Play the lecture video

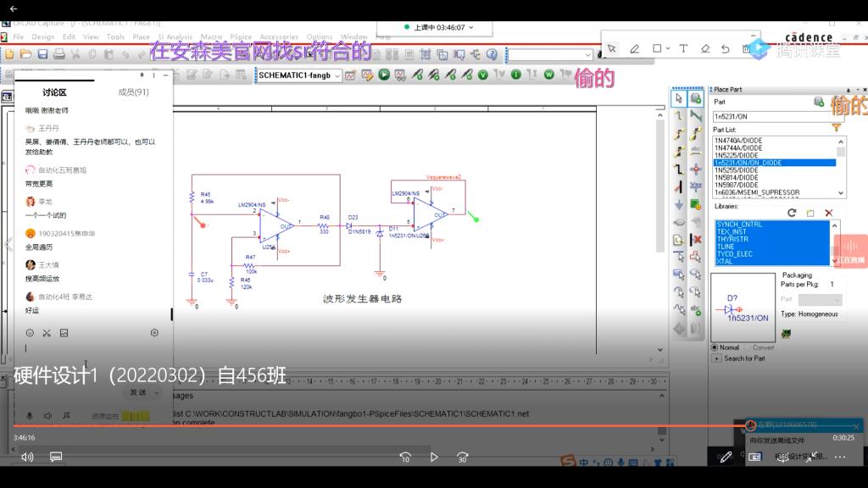tap(434, 457)
